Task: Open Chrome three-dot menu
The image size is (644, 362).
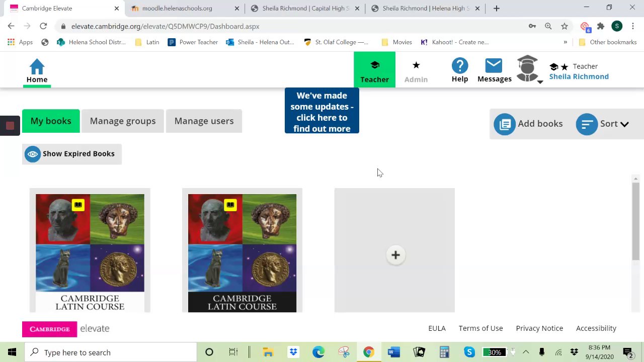Action: pyautogui.click(x=633, y=26)
